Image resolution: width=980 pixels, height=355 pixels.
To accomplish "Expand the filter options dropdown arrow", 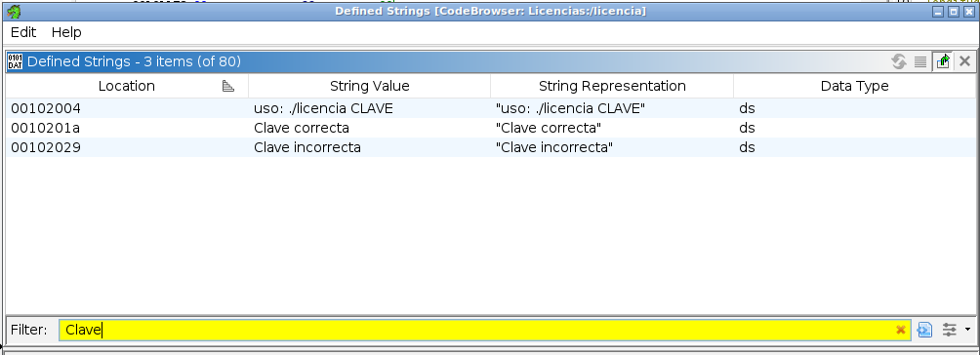I will pos(967,330).
